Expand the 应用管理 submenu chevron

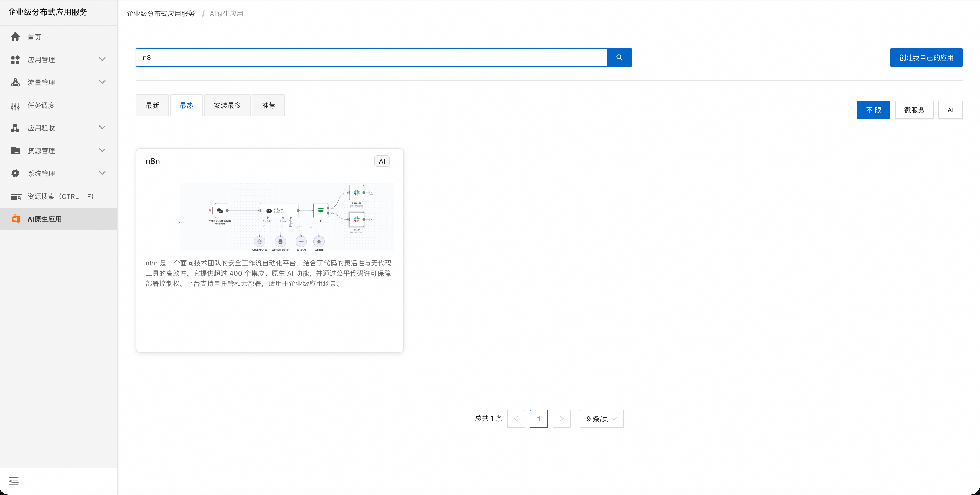pyautogui.click(x=102, y=59)
